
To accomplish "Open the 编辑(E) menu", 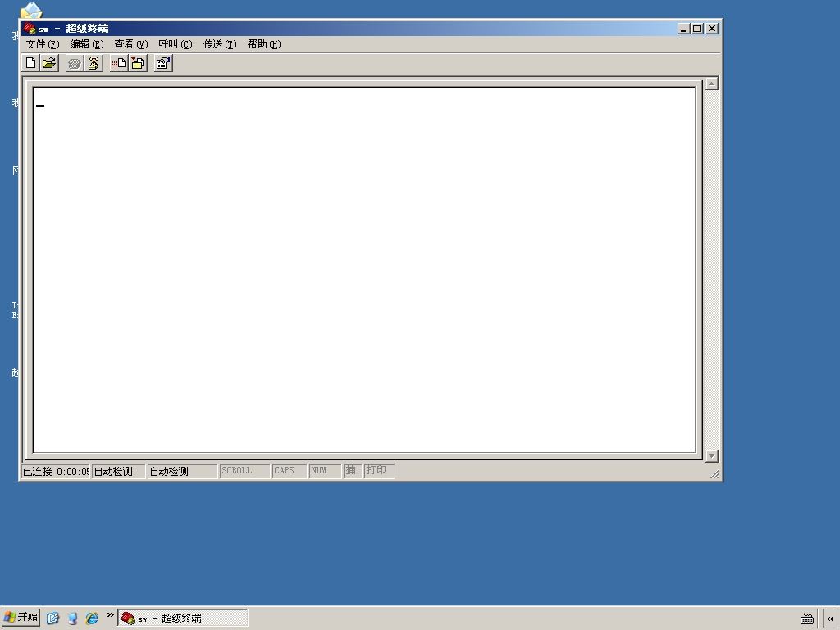I will tap(87, 44).
